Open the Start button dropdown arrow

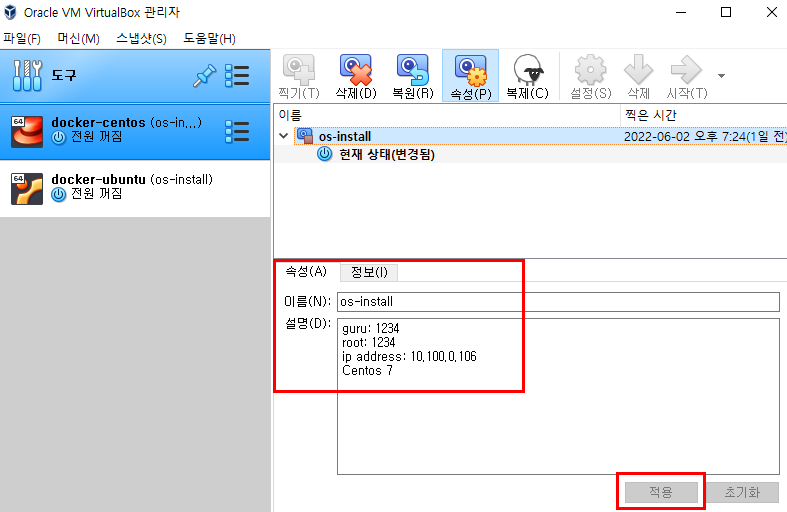[721, 76]
